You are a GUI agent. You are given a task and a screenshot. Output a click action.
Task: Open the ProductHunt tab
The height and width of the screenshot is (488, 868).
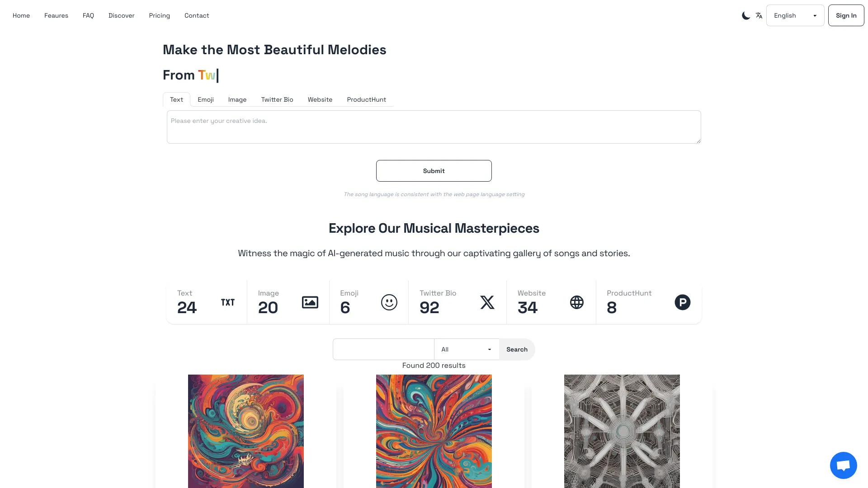click(366, 99)
